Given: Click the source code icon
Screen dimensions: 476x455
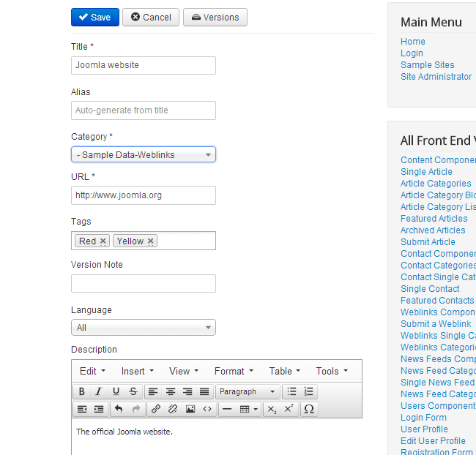Looking at the screenshot, I should coord(207,409).
